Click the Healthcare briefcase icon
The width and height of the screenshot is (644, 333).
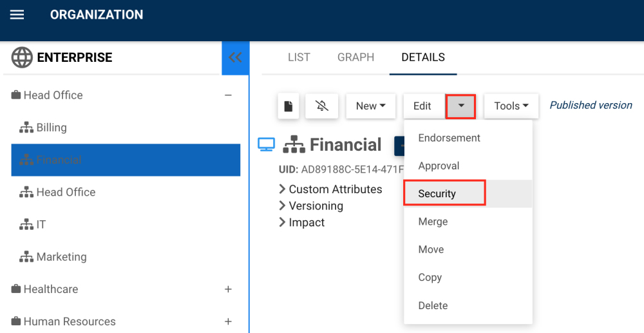[x=16, y=289]
